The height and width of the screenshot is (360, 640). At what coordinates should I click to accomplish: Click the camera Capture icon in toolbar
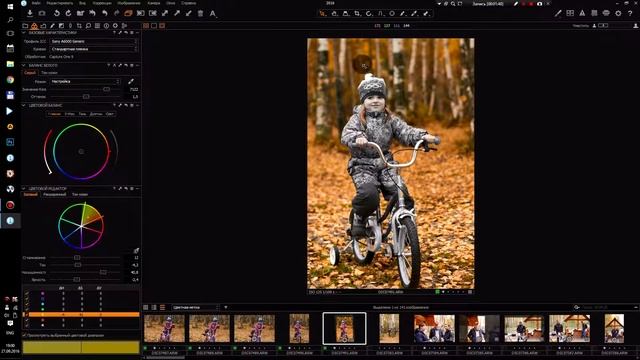[x=42, y=13]
